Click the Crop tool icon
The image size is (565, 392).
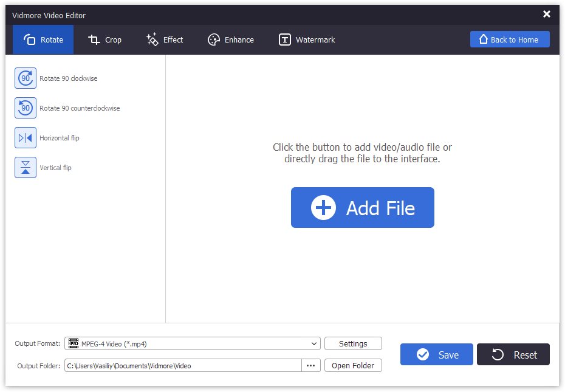[94, 40]
